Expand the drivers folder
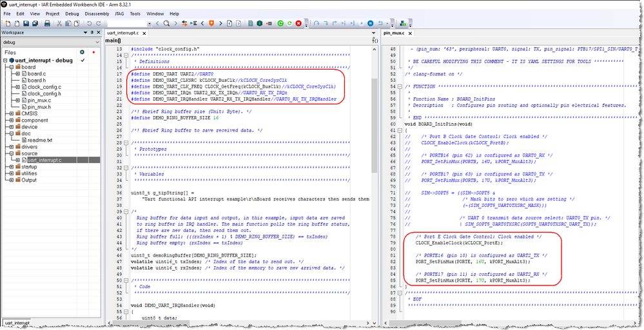Viewport: 644px width, 330px height. (x=12, y=146)
